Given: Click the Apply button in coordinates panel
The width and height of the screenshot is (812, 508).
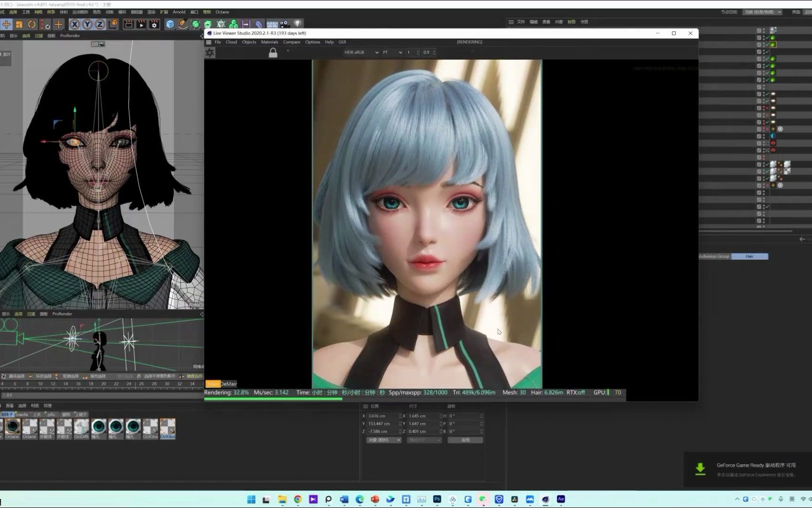Looking at the screenshot, I should (x=465, y=440).
